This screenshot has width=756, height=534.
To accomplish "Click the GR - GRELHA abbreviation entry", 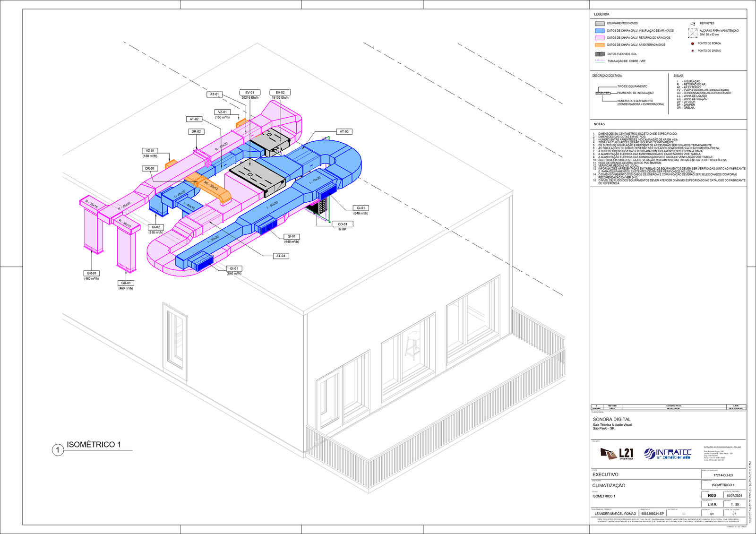I will [x=686, y=108].
